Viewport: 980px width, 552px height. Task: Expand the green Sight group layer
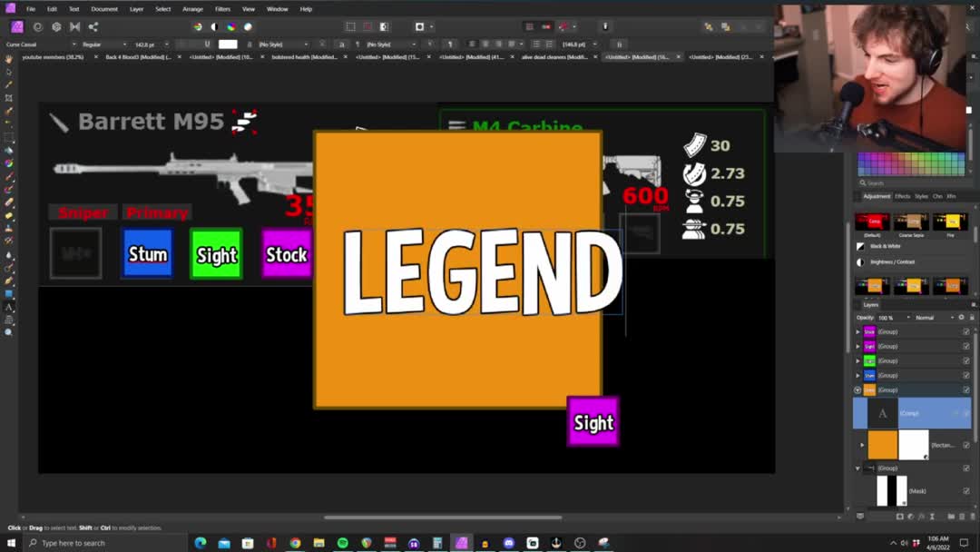pos(857,360)
